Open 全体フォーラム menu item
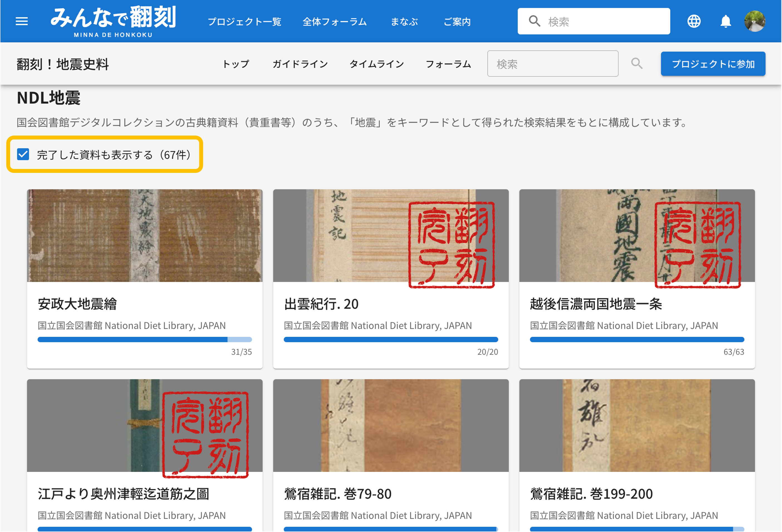The width and height of the screenshot is (782, 532). coord(334,22)
